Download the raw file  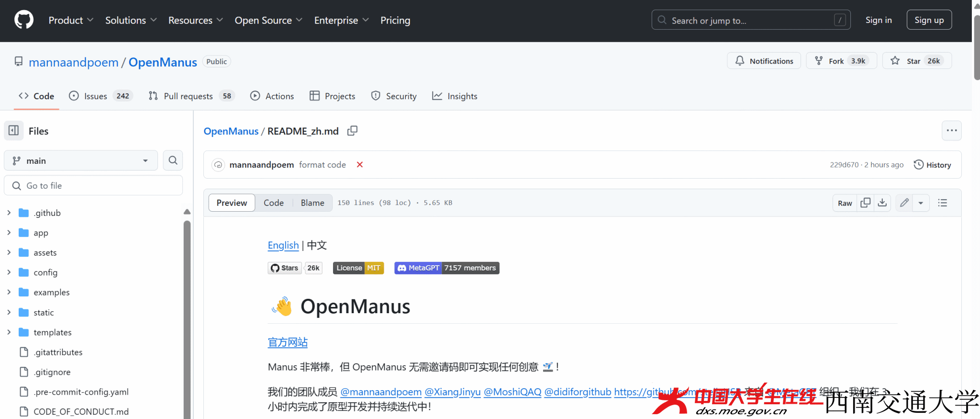tap(882, 203)
